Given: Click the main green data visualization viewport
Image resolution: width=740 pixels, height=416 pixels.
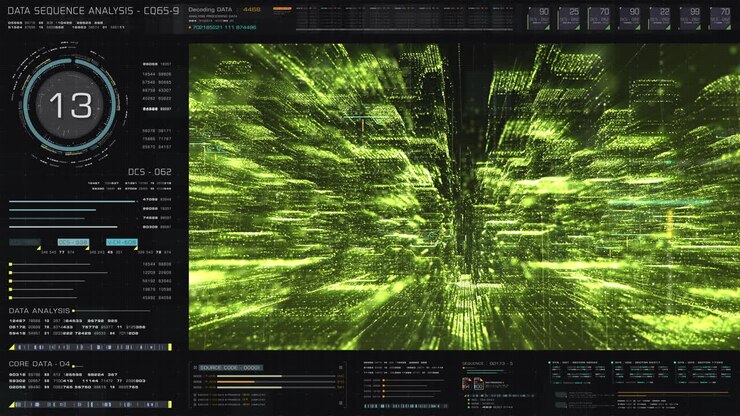Looking at the screenshot, I should pyautogui.click(x=464, y=196).
